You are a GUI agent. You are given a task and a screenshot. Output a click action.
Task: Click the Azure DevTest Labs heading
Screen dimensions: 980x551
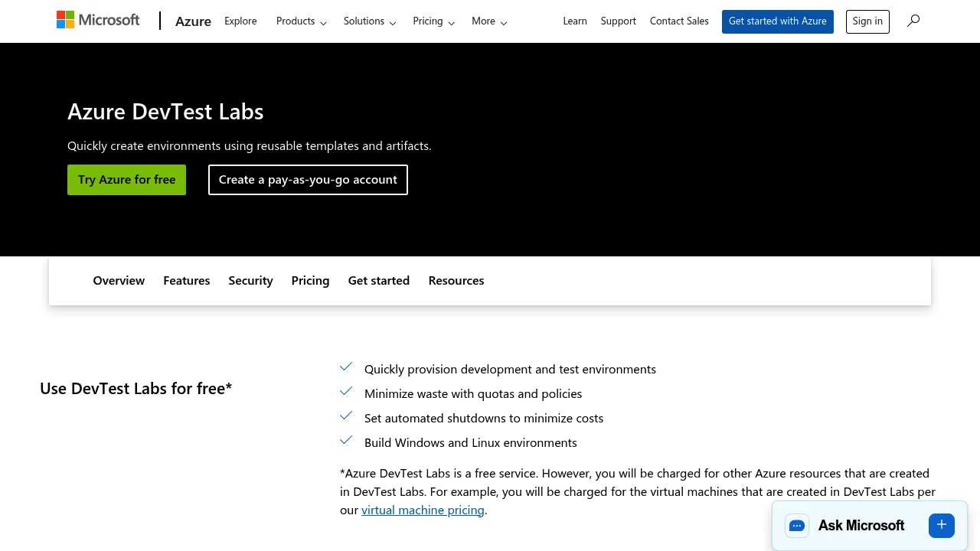click(x=165, y=112)
